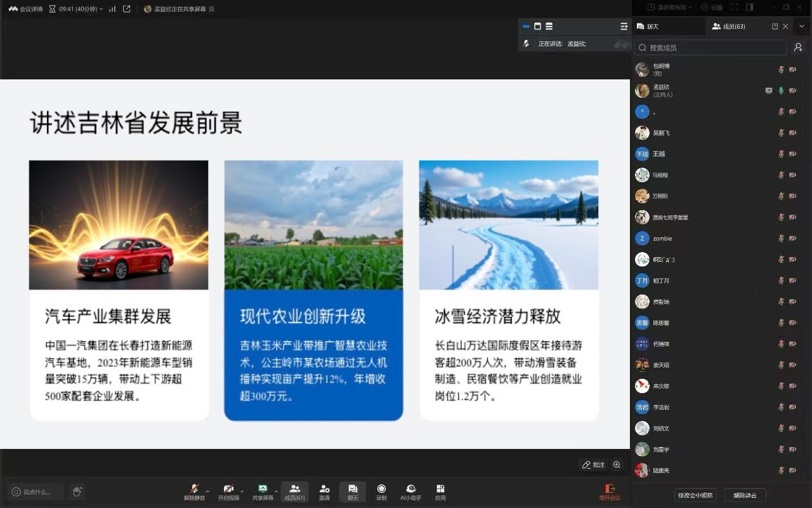Toggle microphone for 吴鹏飞
812x508 pixels.
pyautogui.click(x=781, y=133)
